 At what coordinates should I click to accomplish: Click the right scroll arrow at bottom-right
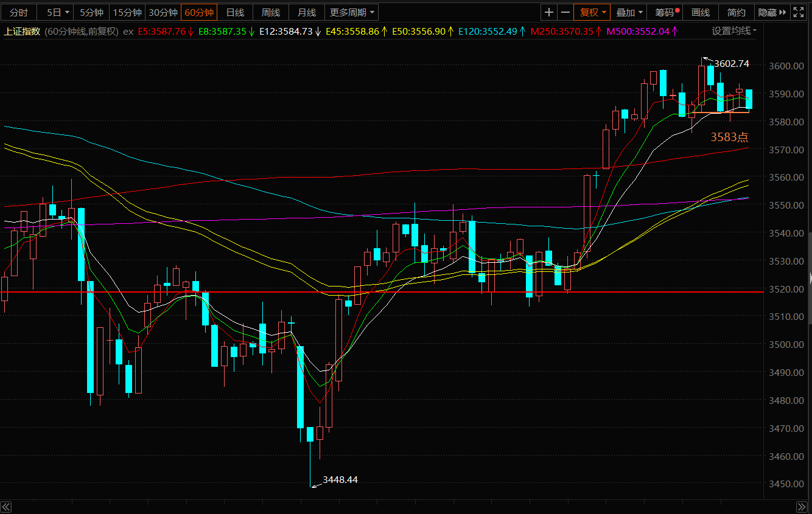801,507
